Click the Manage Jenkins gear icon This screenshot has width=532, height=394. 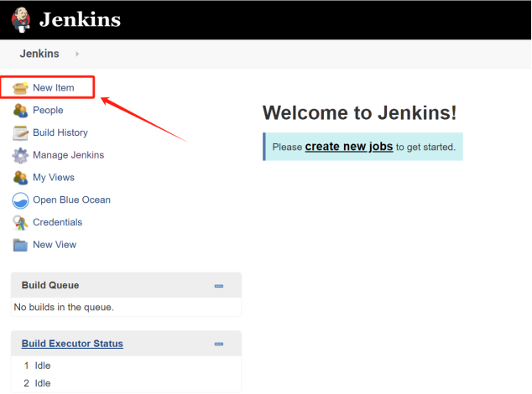pos(20,155)
